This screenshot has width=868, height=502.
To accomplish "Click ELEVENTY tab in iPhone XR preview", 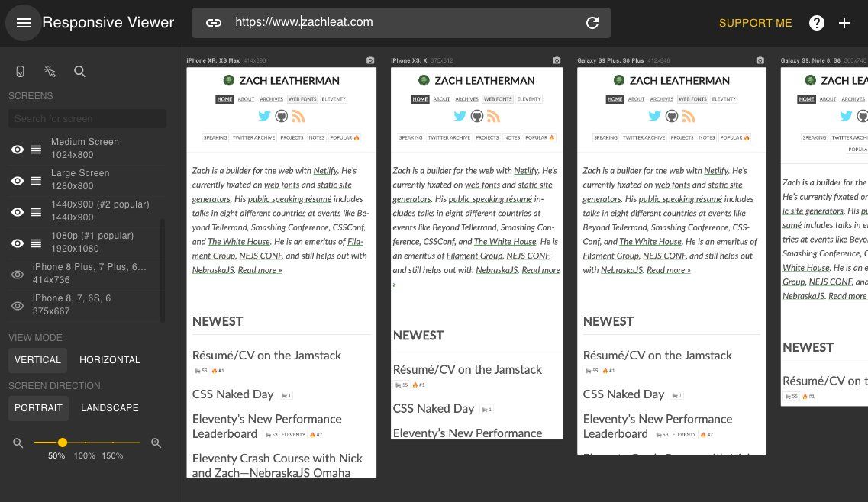I will 334,99.
